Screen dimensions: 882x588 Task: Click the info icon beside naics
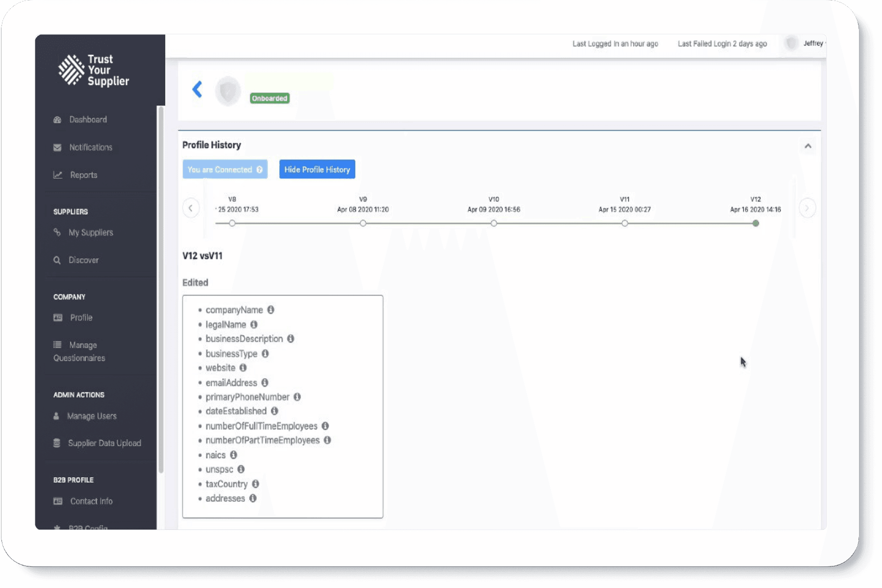tap(234, 455)
